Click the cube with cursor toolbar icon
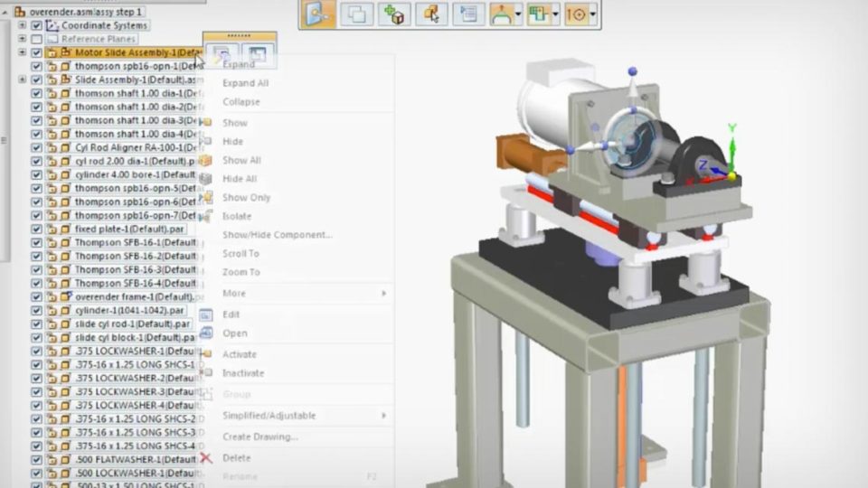Image resolution: width=868 pixels, height=488 pixels. [431, 14]
